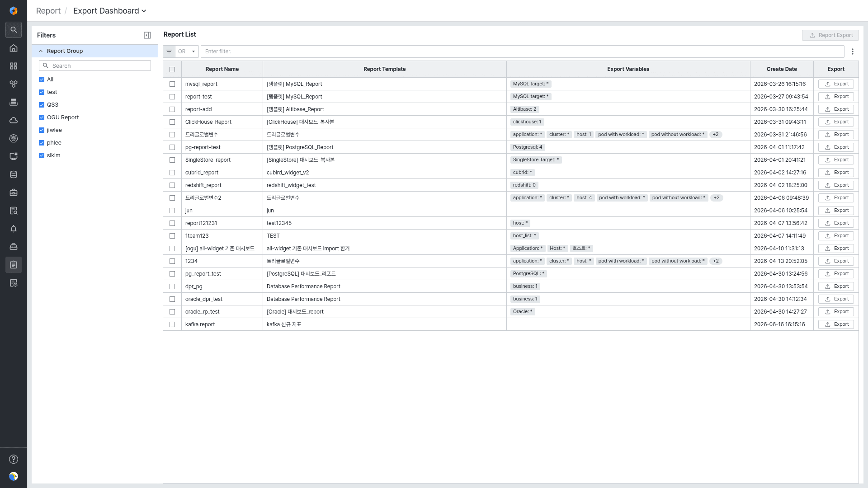Uncheck the All report group filter
Image resolution: width=868 pixels, height=488 pixels.
pyautogui.click(x=42, y=80)
